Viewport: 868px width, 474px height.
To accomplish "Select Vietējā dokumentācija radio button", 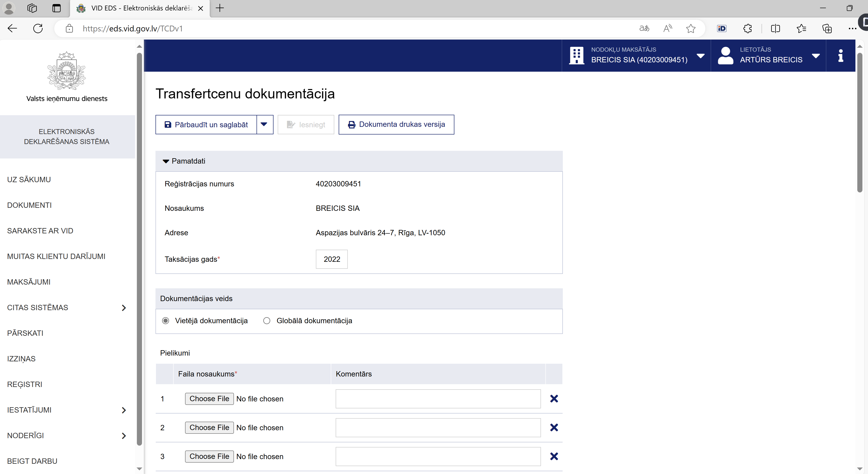I will click(165, 321).
